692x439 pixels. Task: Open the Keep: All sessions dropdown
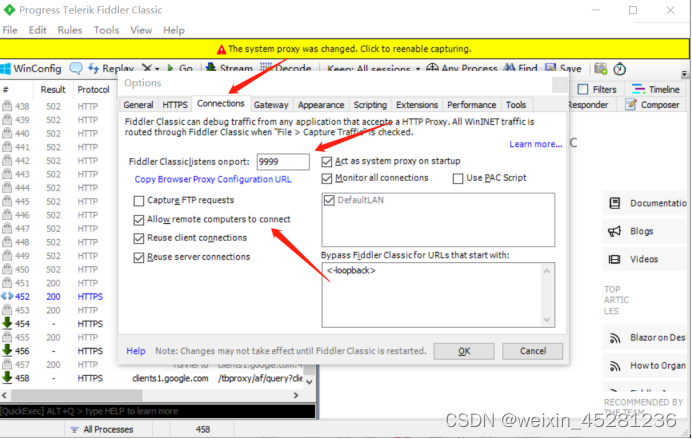pos(373,69)
